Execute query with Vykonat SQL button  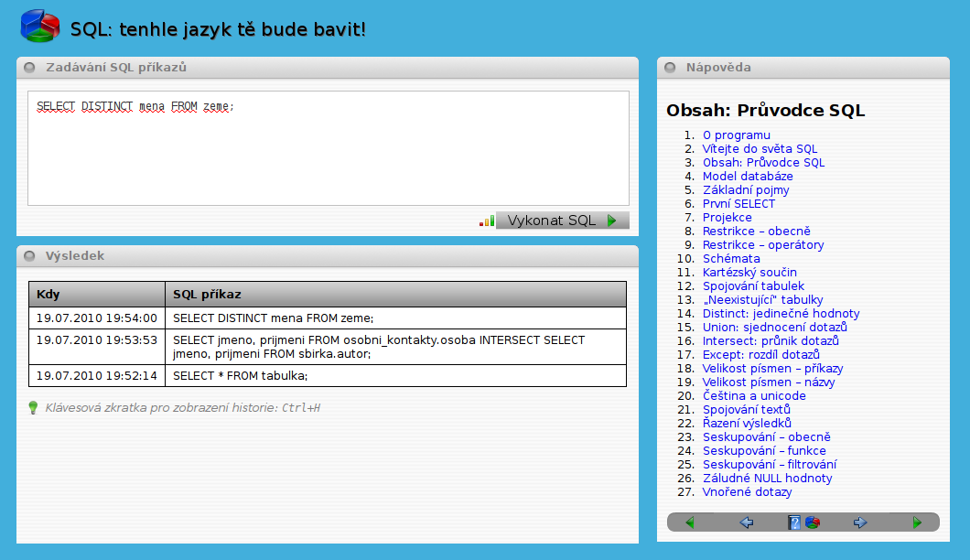coord(562,221)
